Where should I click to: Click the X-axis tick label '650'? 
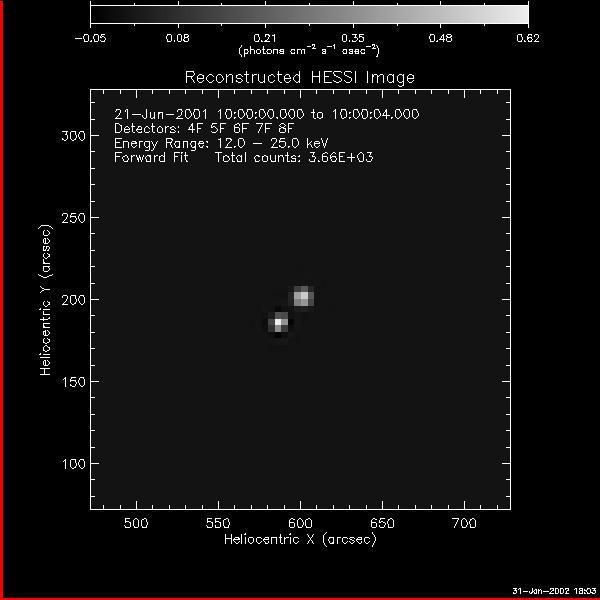click(x=382, y=523)
